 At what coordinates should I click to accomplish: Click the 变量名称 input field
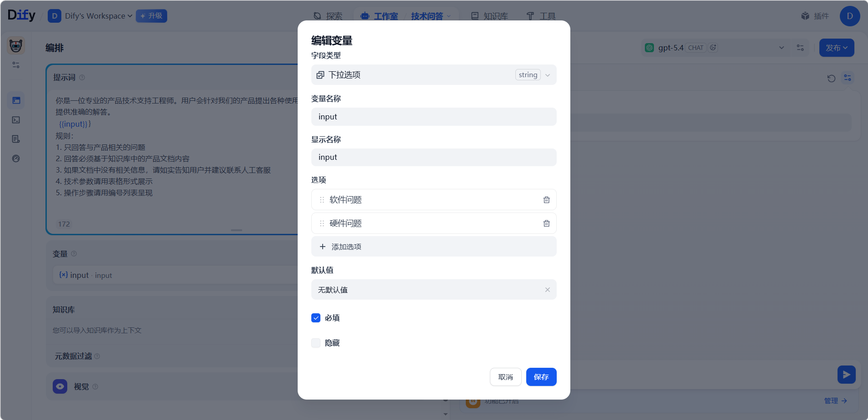pyautogui.click(x=434, y=117)
